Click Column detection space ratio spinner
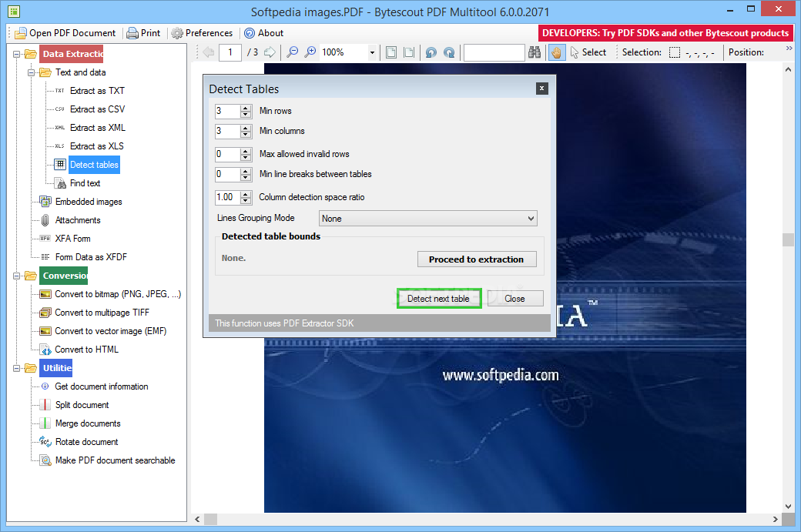801x532 pixels. point(246,197)
